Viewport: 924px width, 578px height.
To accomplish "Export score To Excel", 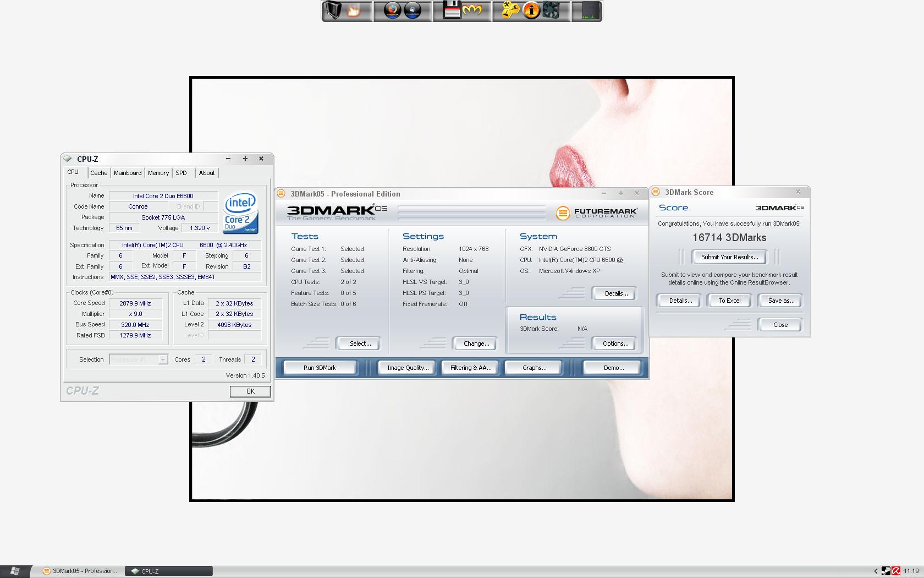I will 730,301.
